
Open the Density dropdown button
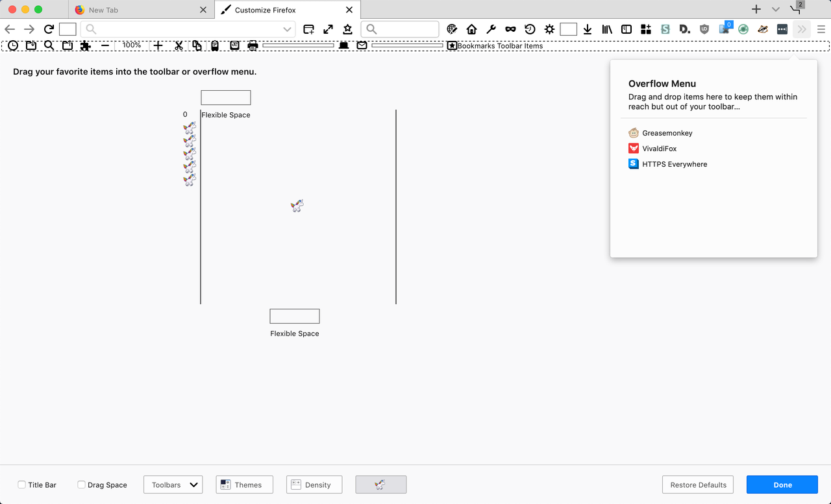click(x=314, y=485)
